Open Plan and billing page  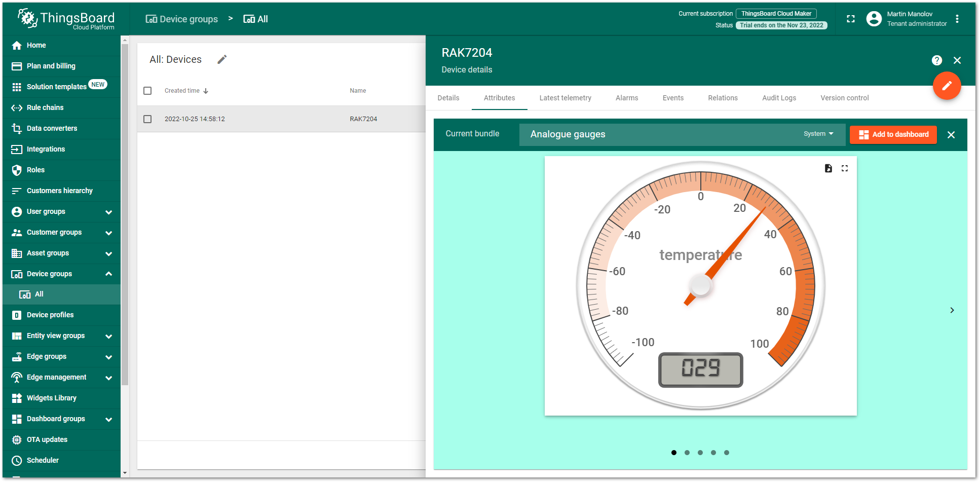pos(61,66)
